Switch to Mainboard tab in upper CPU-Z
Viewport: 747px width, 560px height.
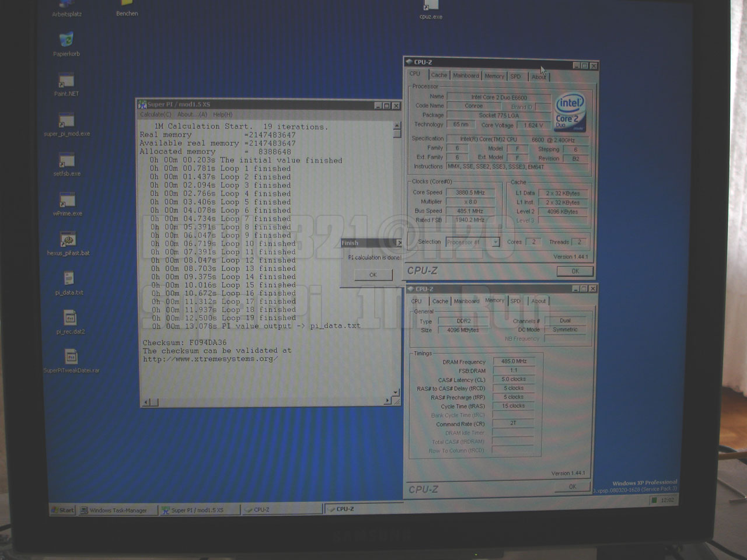466,75
